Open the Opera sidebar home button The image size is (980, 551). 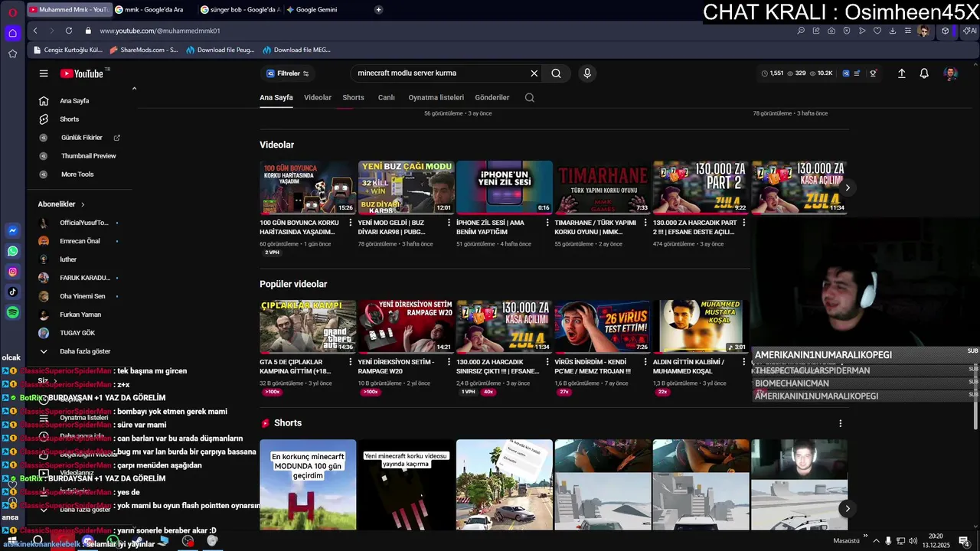point(12,33)
